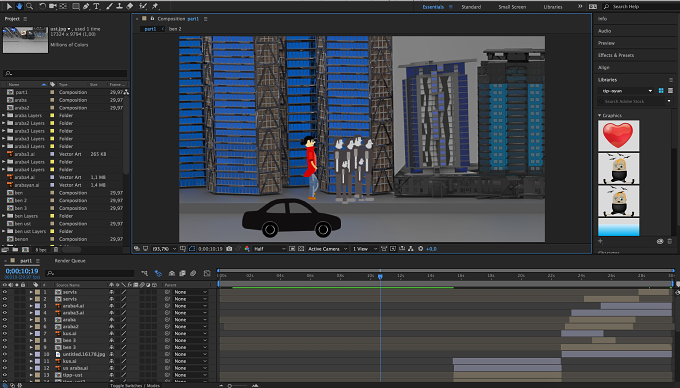Open Effects & Presets panel
The width and height of the screenshot is (680, 388).
point(616,55)
